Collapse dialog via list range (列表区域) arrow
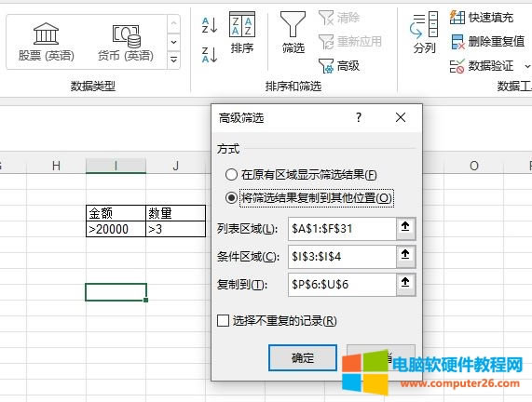The image size is (532, 402). point(405,229)
